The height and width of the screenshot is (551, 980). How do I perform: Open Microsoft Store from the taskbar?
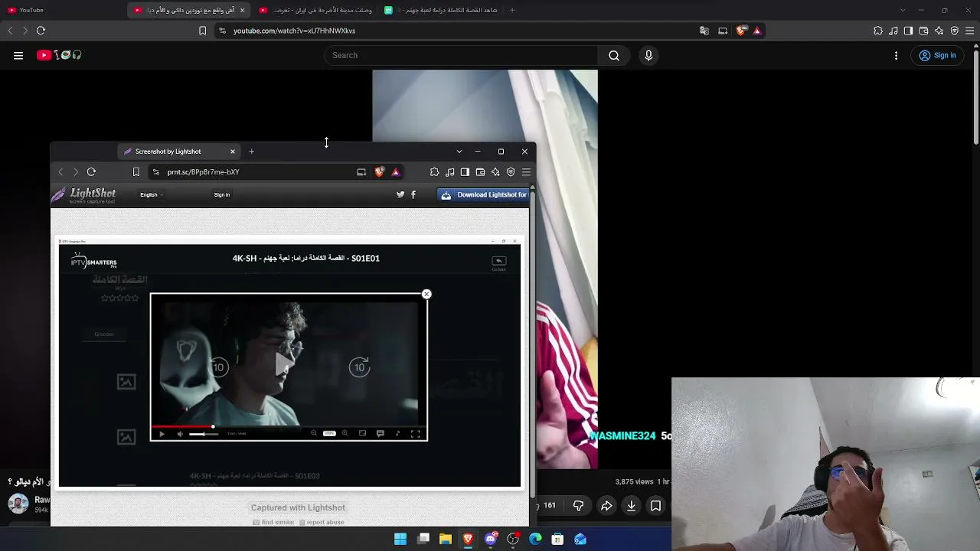(x=558, y=540)
